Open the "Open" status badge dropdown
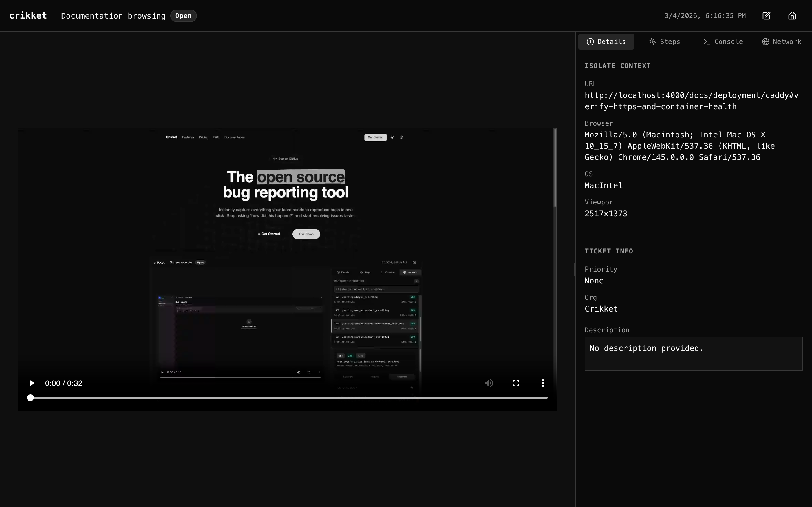The width and height of the screenshot is (812, 507). pos(183,15)
